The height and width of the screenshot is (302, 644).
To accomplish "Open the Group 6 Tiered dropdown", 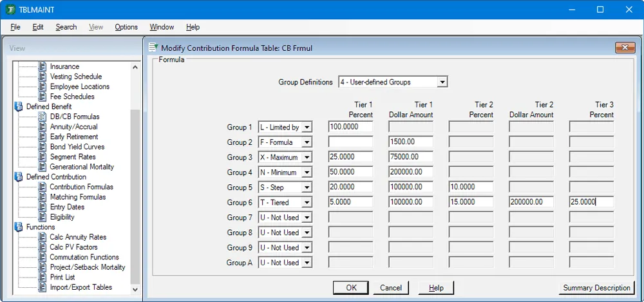I will tap(307, 202).
